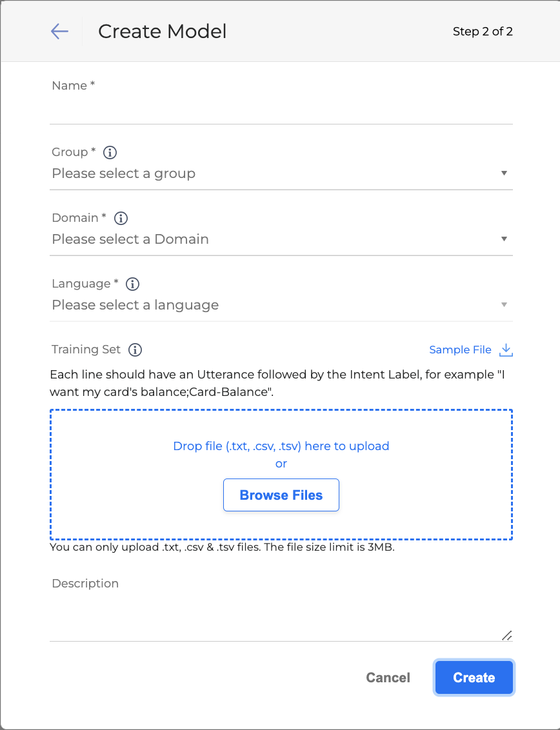Click the sample file download icon
Screen dimensions: 560x730
coord(506,350)
